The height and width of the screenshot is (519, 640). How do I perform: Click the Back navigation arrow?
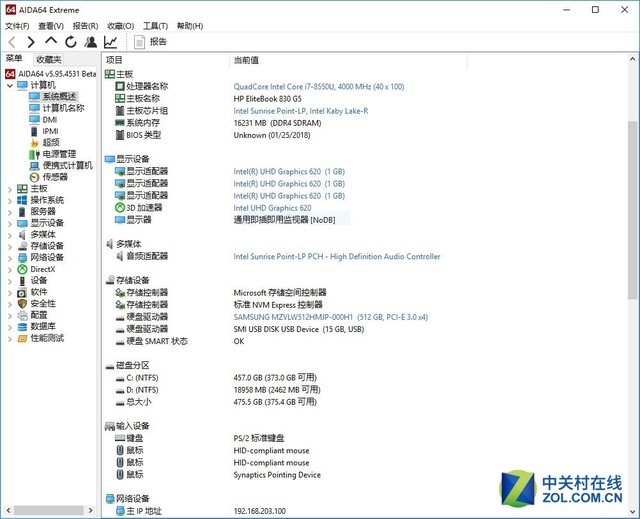coord(12,42)
